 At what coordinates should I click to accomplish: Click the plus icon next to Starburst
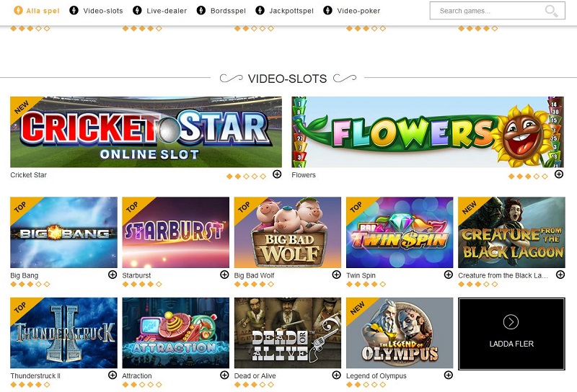224,275
